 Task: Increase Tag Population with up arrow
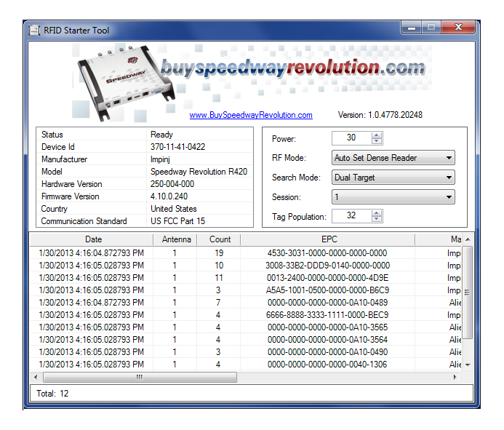pos(377,213)
